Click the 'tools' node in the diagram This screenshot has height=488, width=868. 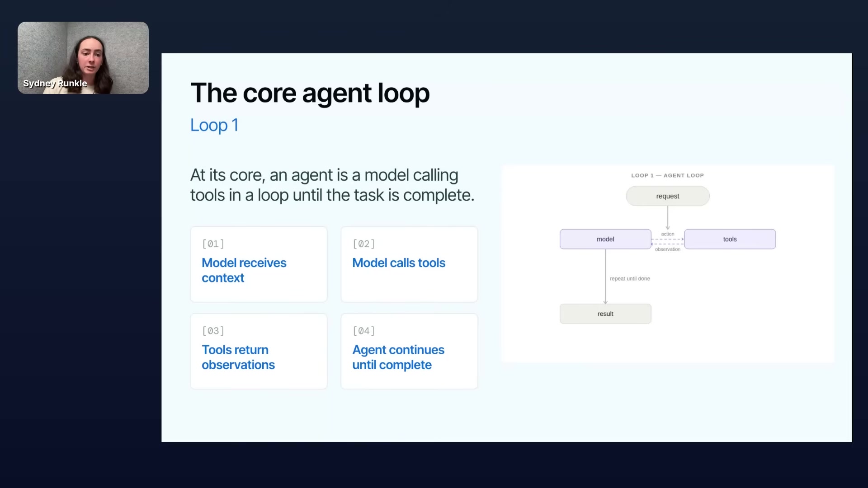point(730,239)
